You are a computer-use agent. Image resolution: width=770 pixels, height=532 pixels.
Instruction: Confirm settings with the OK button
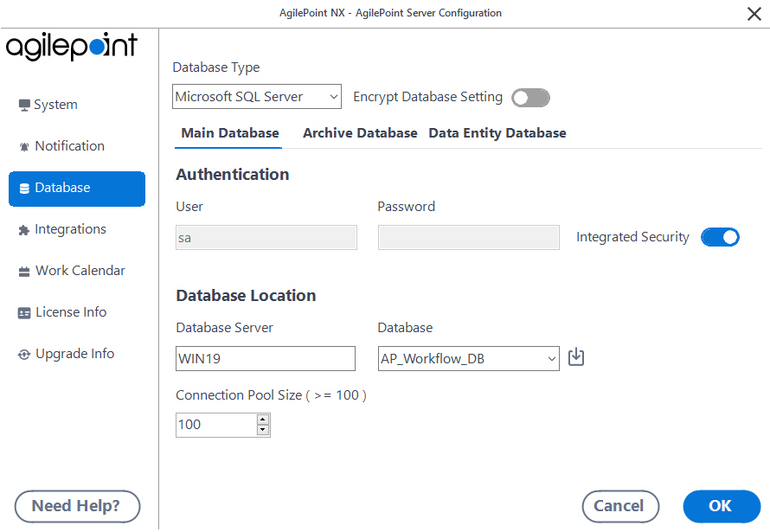[x=722, y=506]
